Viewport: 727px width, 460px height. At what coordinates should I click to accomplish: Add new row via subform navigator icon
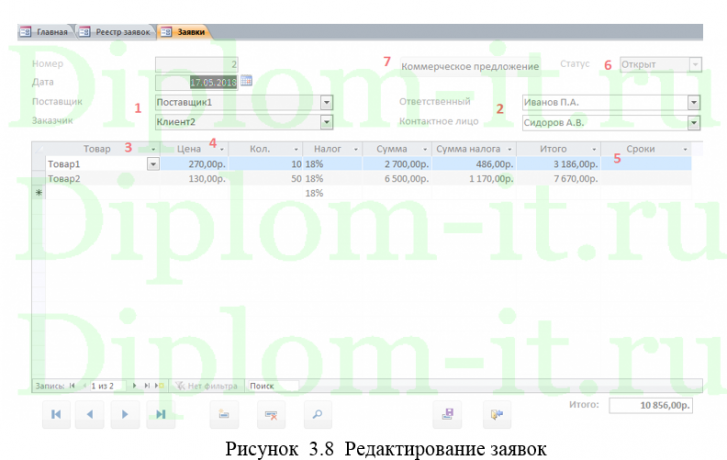click(159, 385)
